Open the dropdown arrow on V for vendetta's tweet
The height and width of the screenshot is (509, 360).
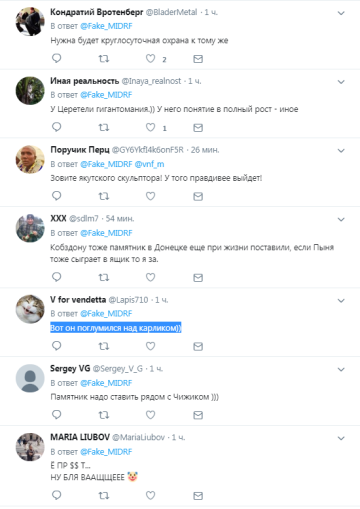pyautogui.click(x=341, y=301)
